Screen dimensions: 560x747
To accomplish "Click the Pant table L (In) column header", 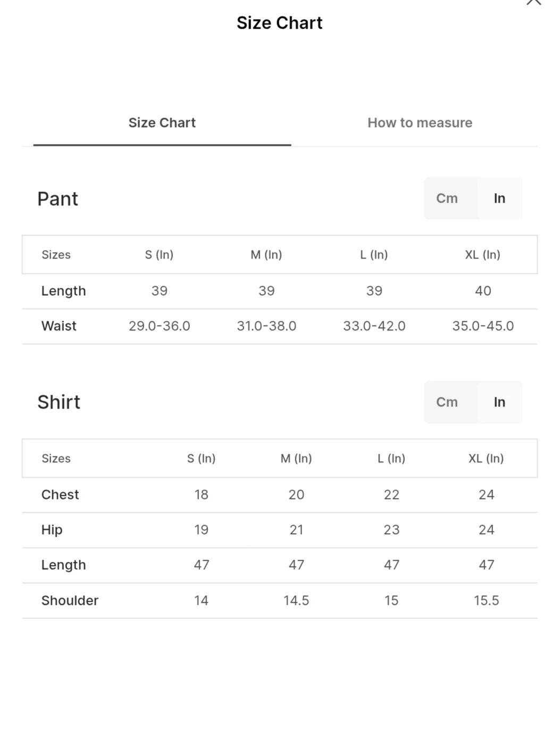I will point(374,255).
